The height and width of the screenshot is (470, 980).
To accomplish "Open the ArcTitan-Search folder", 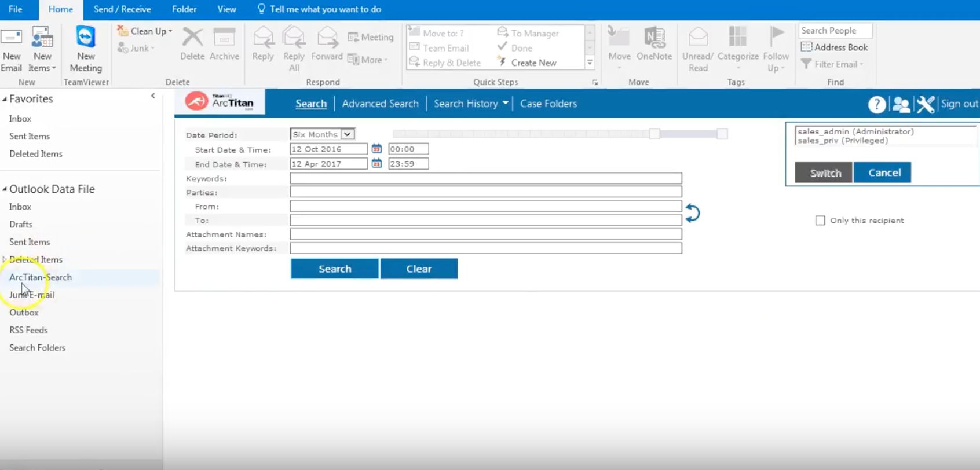I will 41,277.
